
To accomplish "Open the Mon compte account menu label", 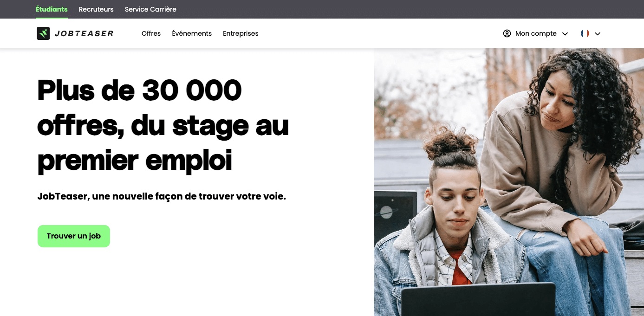I will point(536,33).
